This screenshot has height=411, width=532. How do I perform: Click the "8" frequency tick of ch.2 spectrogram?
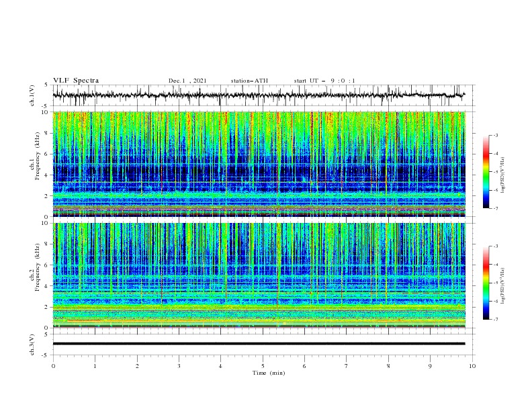pos(47,244)
